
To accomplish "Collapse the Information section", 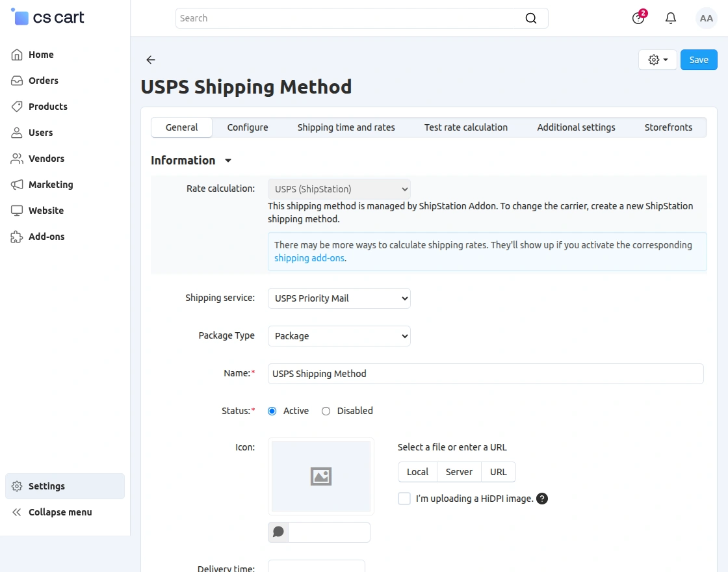I will 191,161.
